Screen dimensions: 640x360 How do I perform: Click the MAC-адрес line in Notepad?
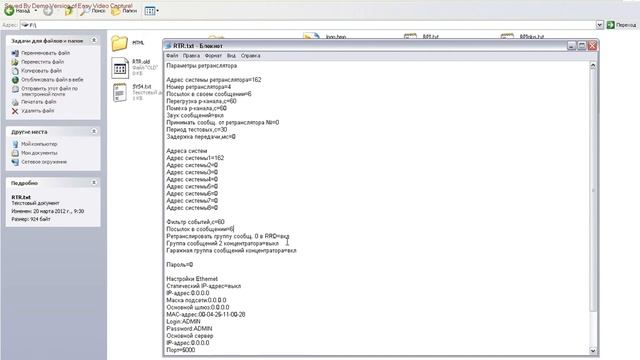click(206, 315)
